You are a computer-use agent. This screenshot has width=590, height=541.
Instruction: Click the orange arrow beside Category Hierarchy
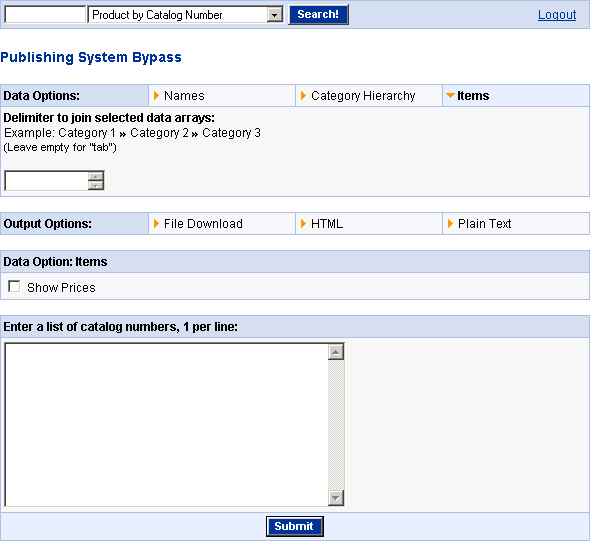coord(303,96)
